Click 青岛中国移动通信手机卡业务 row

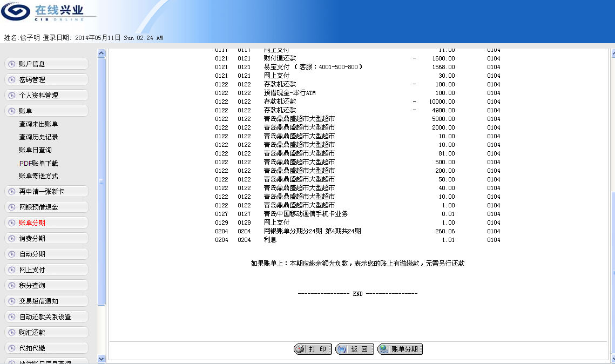[357, 214]
